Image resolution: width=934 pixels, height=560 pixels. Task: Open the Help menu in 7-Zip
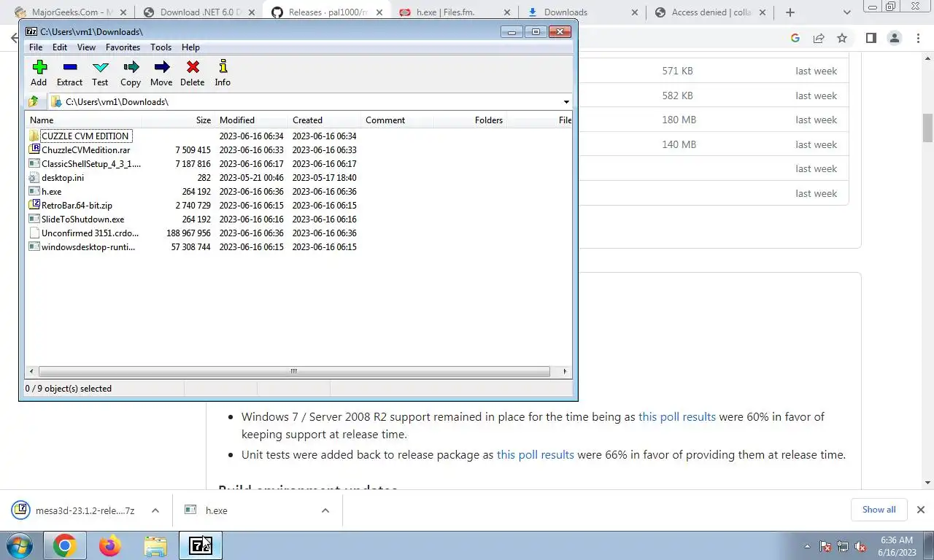[190, 47]
